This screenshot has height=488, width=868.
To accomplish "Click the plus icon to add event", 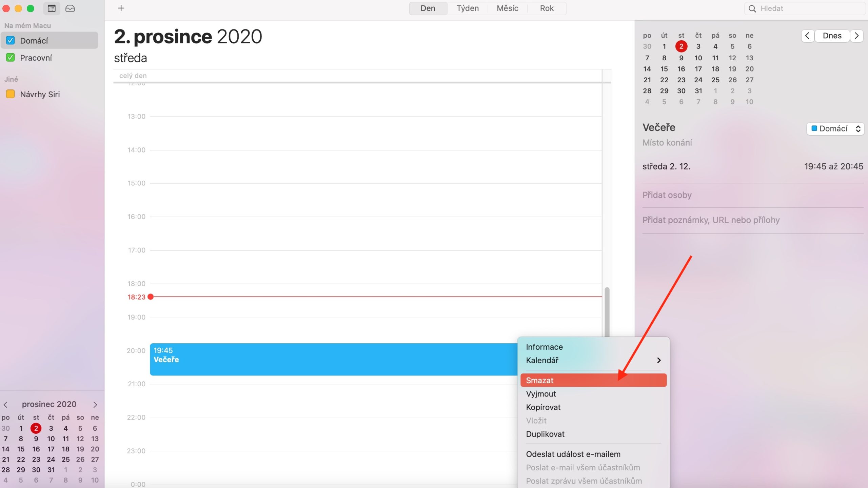I will click(x=121, y=8).
